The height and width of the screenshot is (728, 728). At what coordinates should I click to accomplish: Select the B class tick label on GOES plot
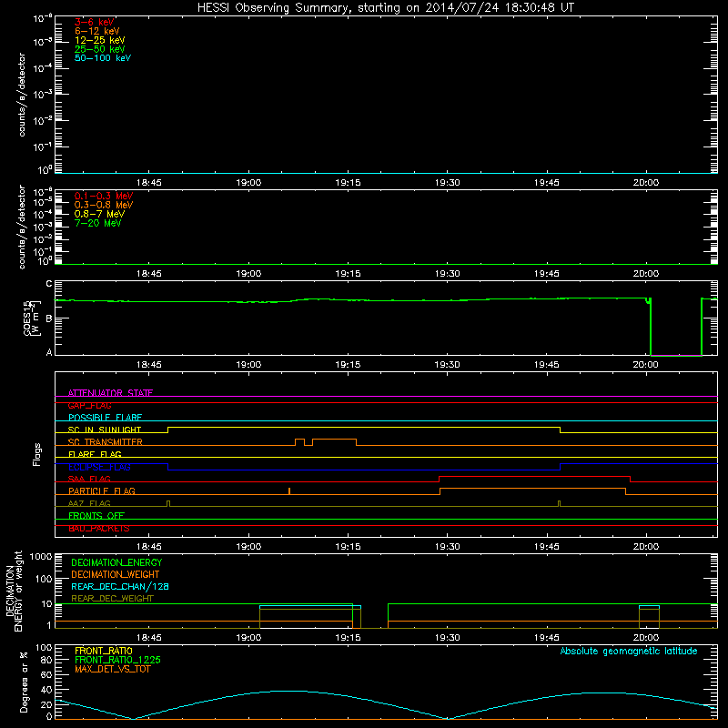tap(49, 318)
